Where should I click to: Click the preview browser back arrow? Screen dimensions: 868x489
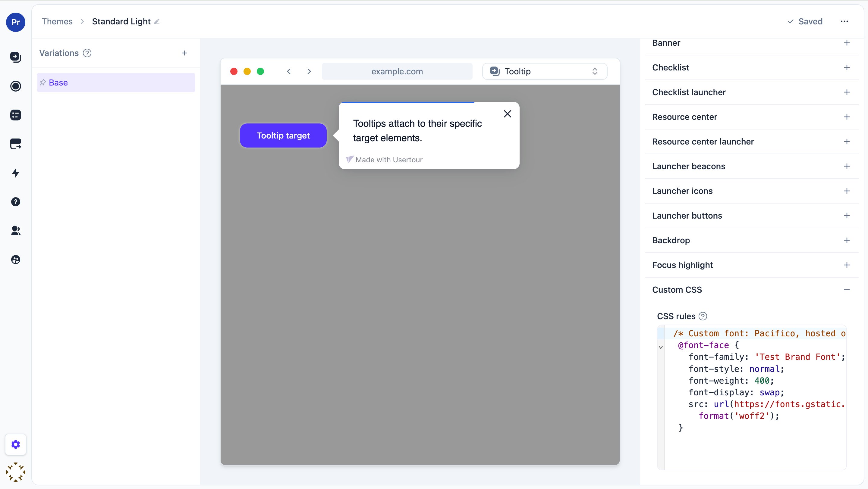click(x=289, y=71)
